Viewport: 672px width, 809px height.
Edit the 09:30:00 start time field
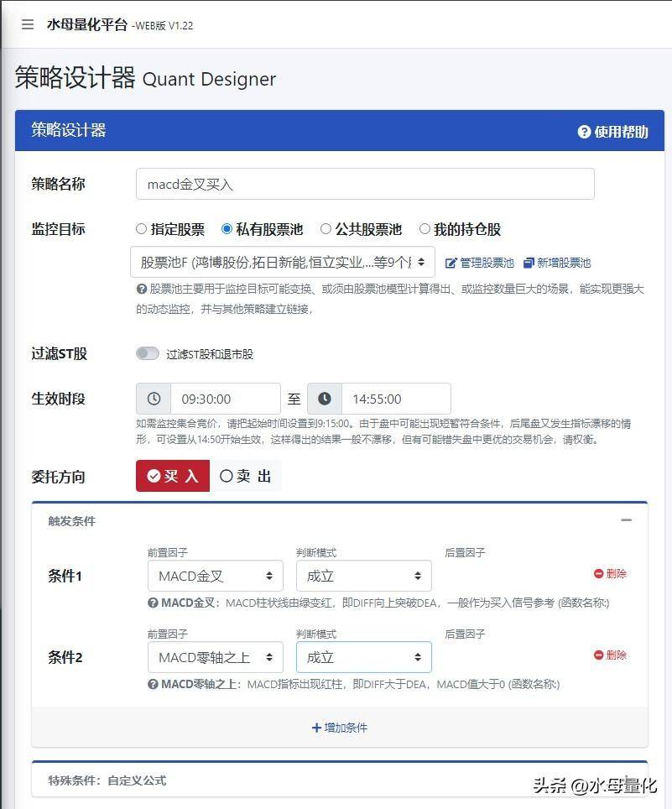pyautogui.click(x=226, y=399)
